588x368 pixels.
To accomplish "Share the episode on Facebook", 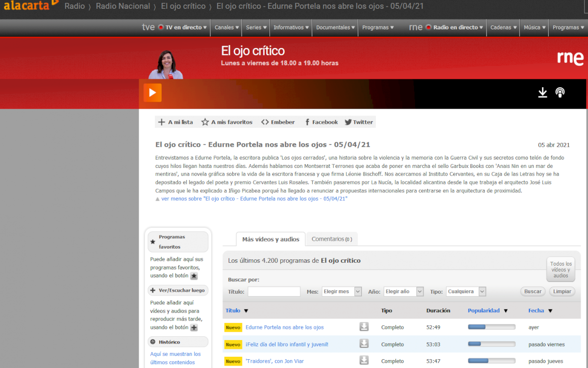I will (x=321, y=122).
